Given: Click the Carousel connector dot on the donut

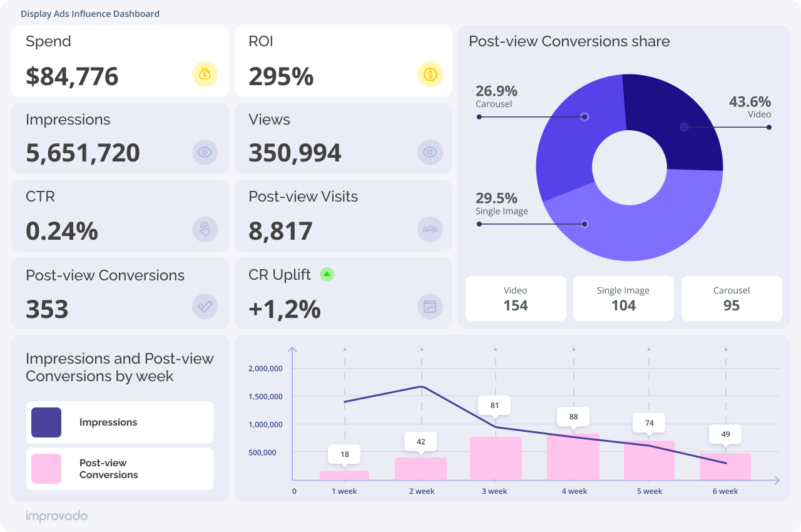Looking at the screenshot, I should click(584, 116).
